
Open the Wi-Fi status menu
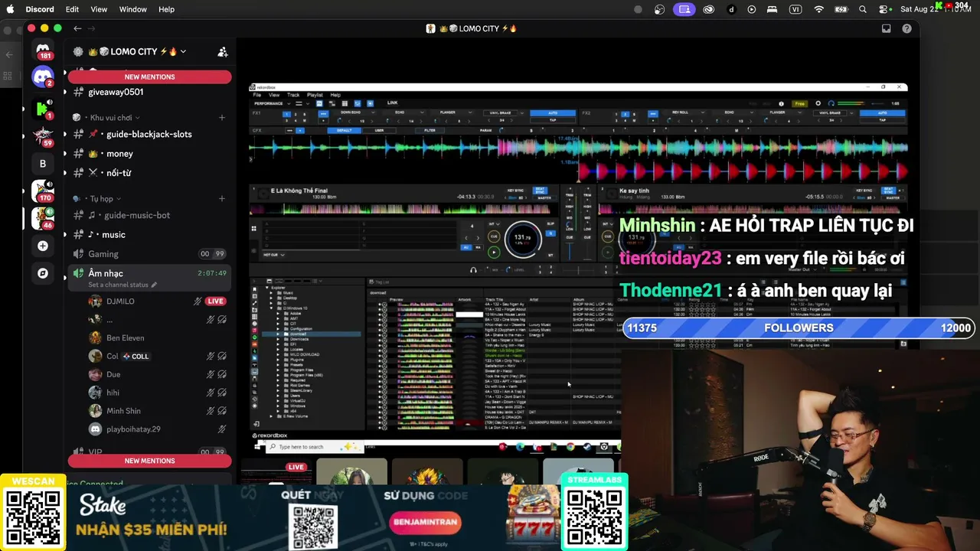(x=819, y=9)
